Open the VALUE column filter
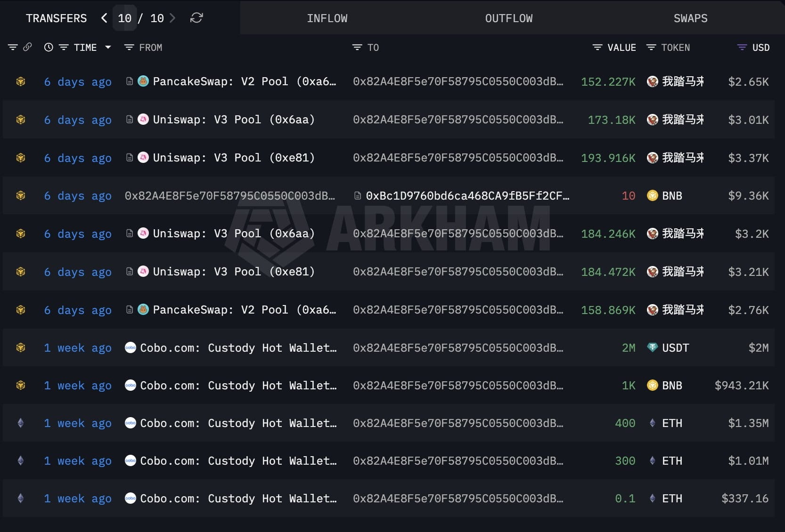The image size is (785, 532). click(x=597, y=47)
